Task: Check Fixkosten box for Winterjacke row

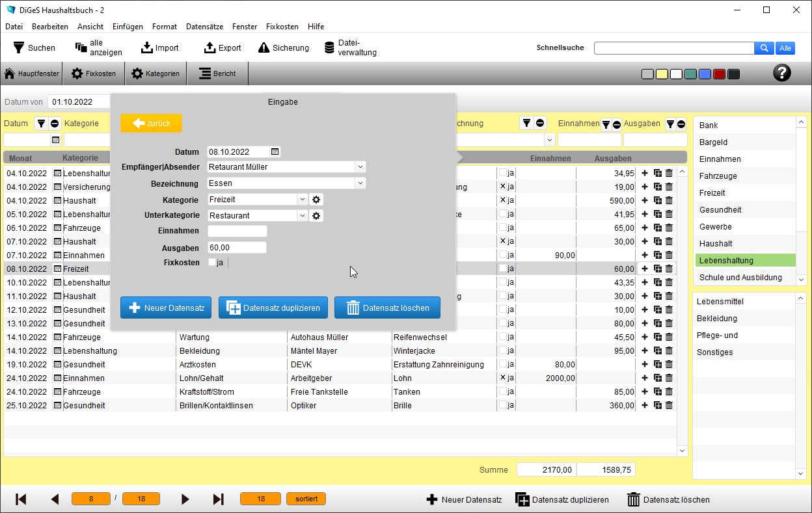Action: pos(503,351)
